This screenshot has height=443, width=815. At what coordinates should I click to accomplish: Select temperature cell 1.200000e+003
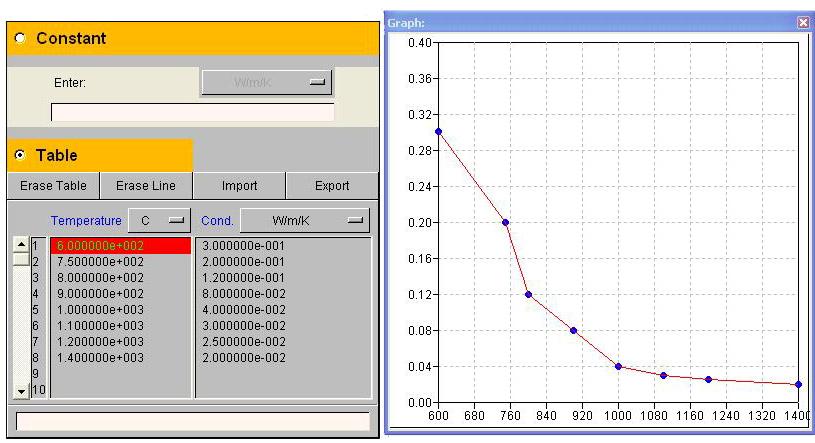[121, 342]
